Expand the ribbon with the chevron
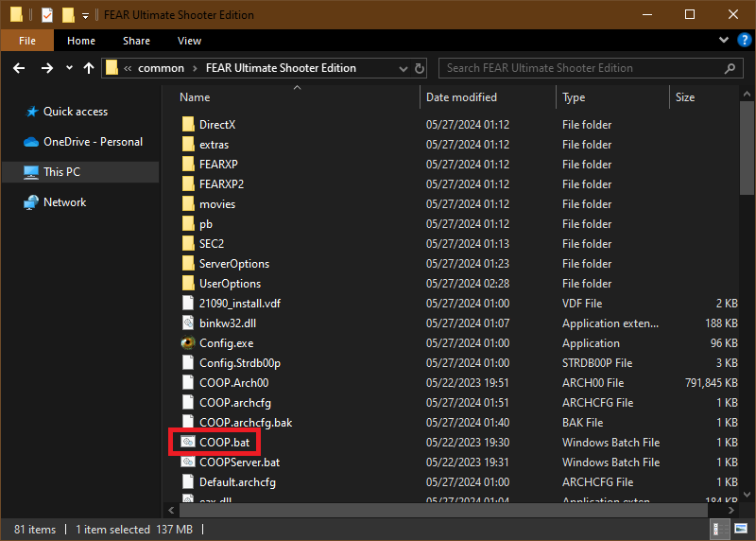Image resolution: width=756 pixels, height=541 pixels. 723,40
